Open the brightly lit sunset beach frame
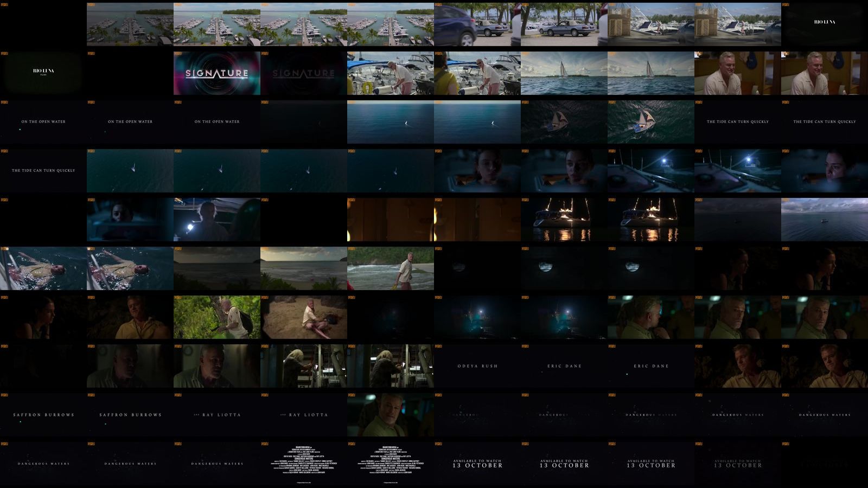Viewport: 868px width, 488px height. tap(304, 268)
